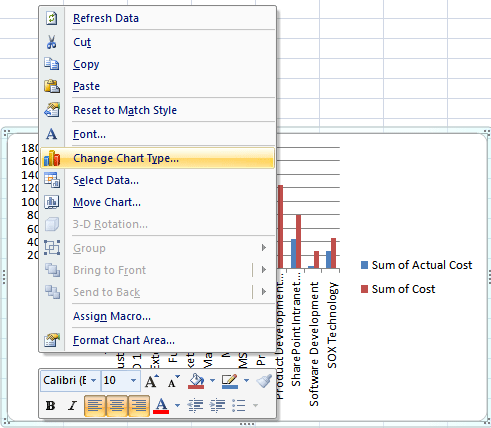The width and height of the screenshot is (491, 428).
Task: Click the Grow Font icon
Action: (x=152, y=381)
